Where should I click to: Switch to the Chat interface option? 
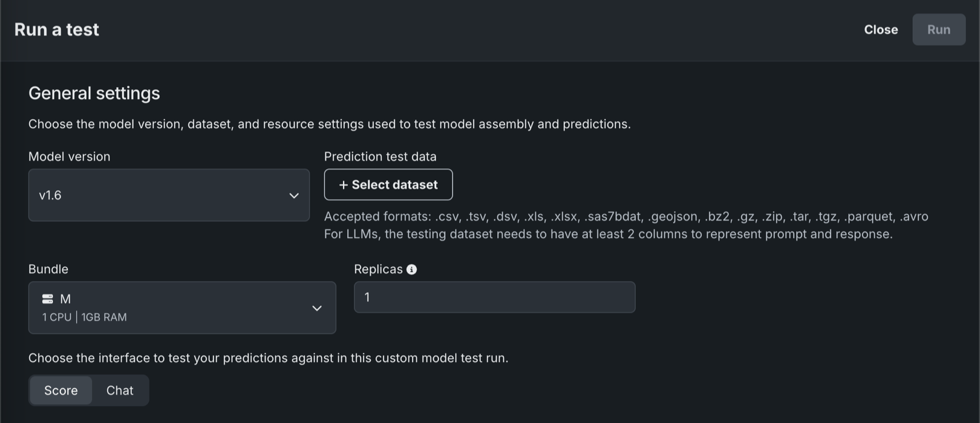[120, 390]
